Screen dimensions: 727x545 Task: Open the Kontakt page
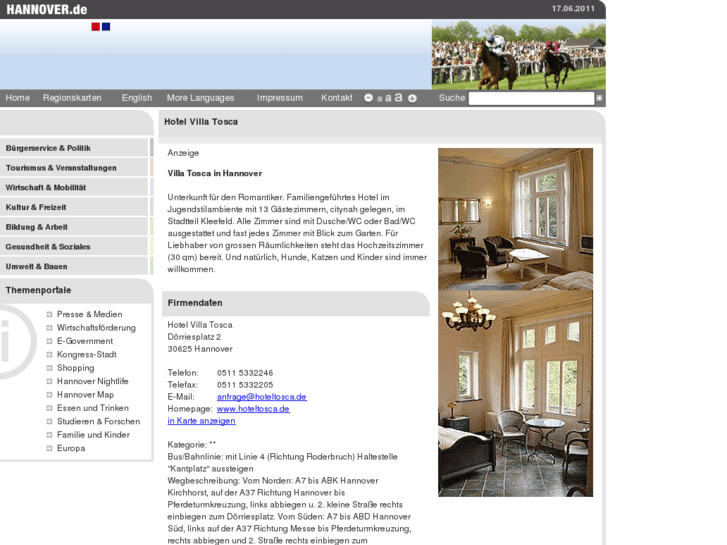pos(337,98)
